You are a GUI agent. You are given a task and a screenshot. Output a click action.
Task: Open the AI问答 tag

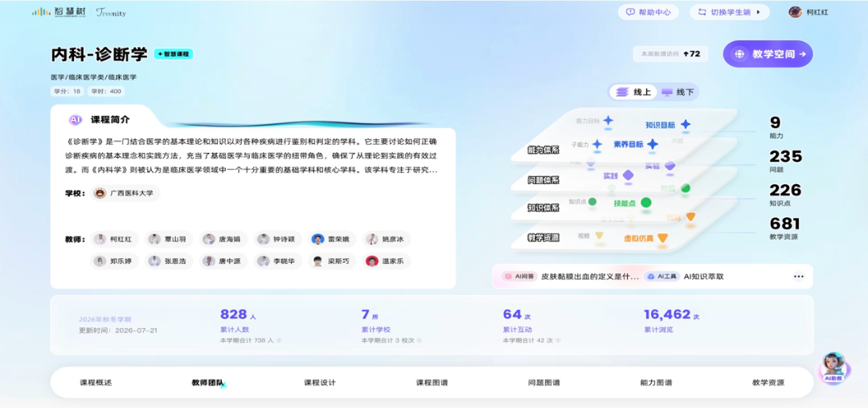pyautogui.click(x=518, y=277)
